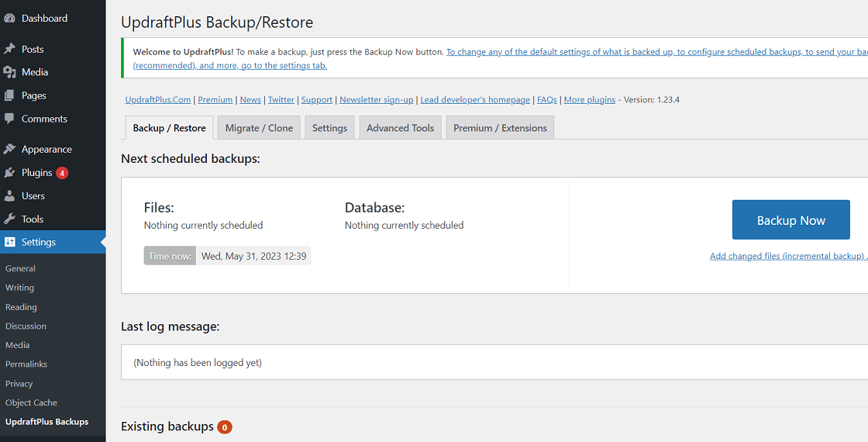The width and height of the screenshot is (868, 442).
Task: Click the Appearance paintbrush icon
Action: [x=9, y=149]
